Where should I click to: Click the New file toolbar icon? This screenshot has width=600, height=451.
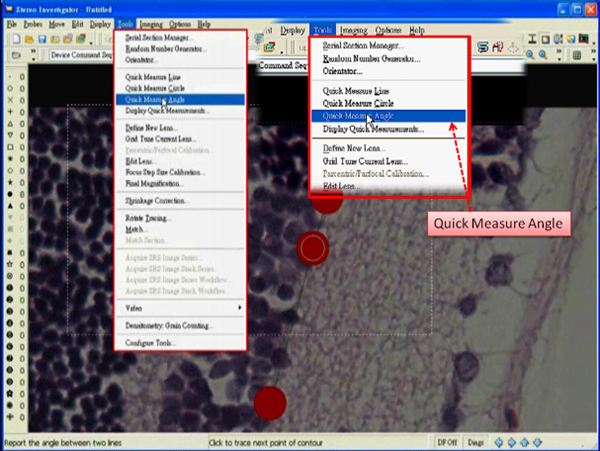[x=15, y=38]
